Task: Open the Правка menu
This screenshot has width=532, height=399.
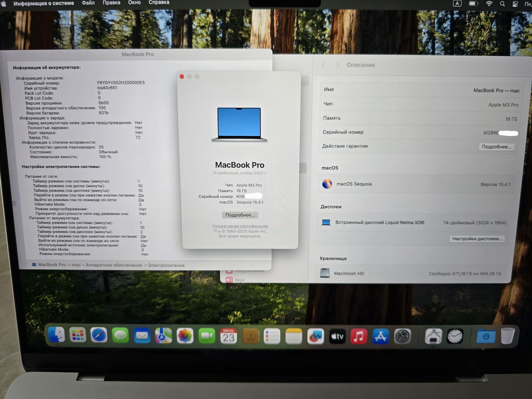Action: (x=111, y=3)
